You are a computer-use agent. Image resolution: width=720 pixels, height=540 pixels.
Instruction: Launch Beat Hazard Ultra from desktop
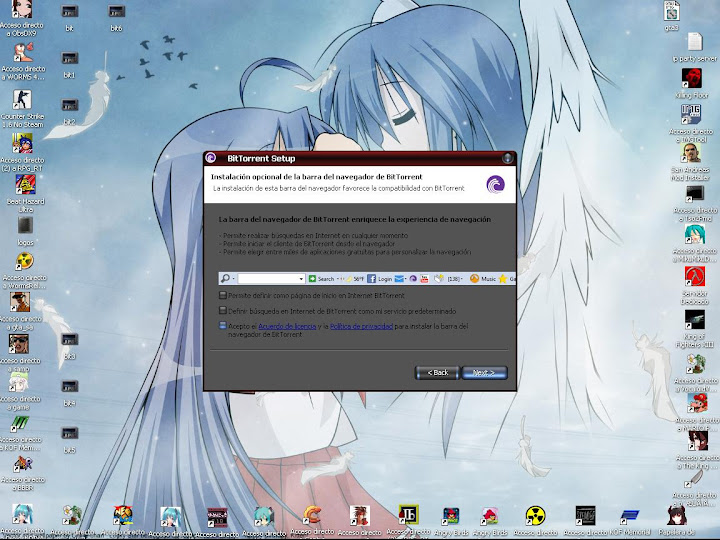(x=25, y=185)
